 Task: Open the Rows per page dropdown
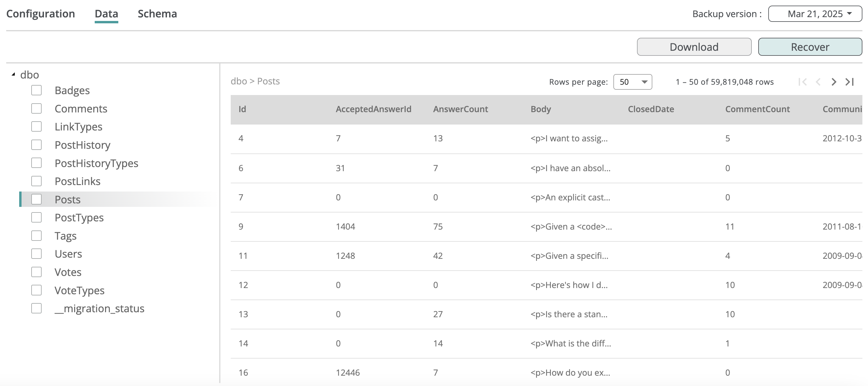(x=633, y=82)
